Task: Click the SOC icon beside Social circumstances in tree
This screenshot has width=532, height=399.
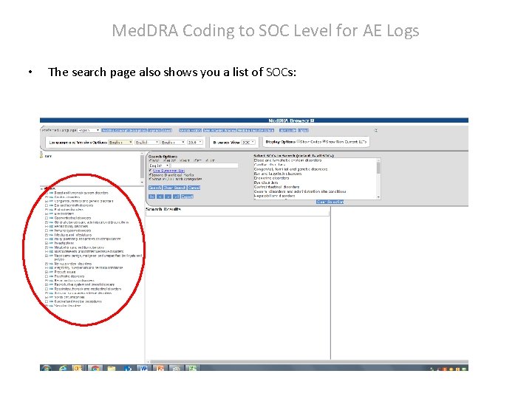Action: (x=51, y=297)
